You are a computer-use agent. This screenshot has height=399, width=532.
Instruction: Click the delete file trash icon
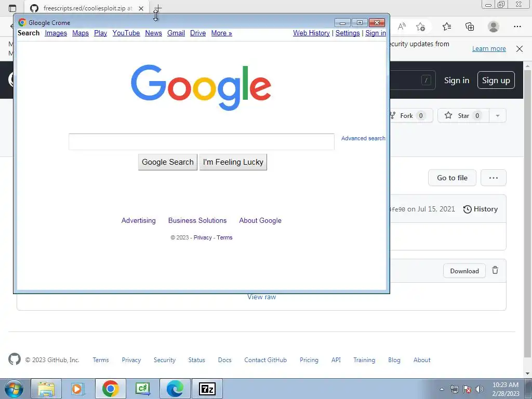click(495, 270)
